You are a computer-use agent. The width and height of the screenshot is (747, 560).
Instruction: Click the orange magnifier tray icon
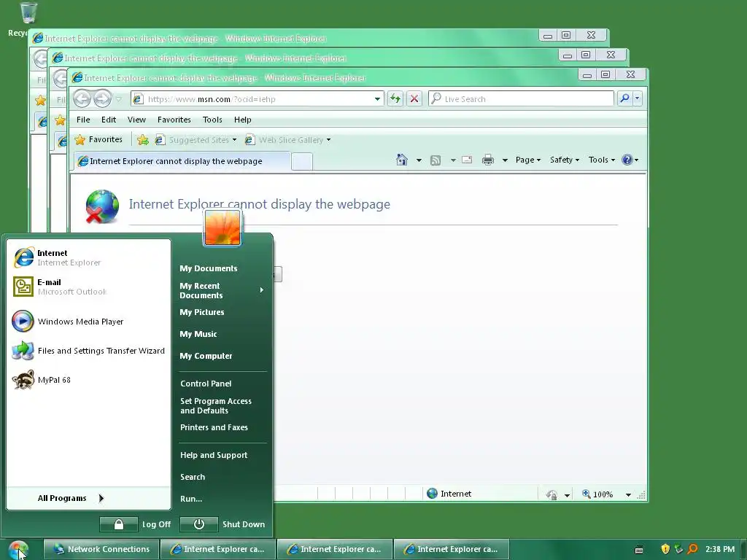click(x=692, y=549)
